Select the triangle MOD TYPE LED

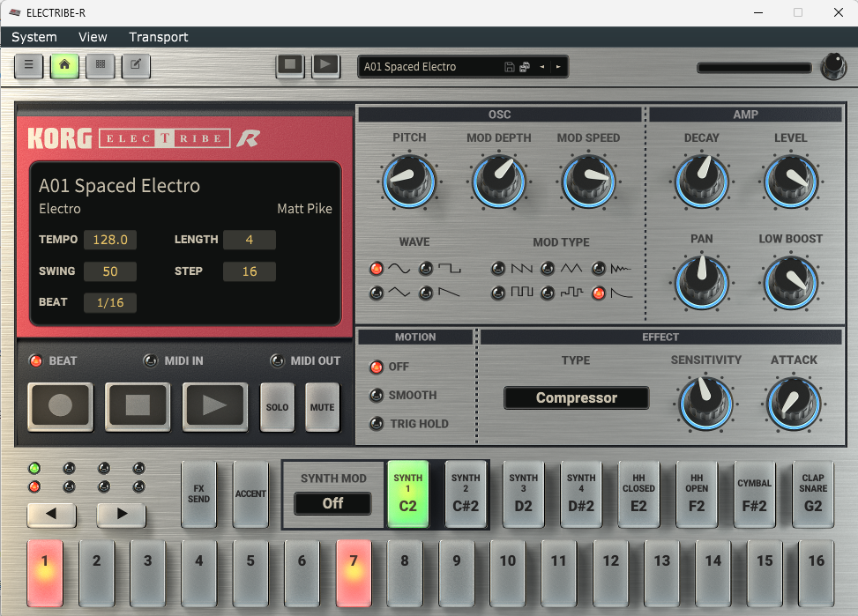[548, 268]
